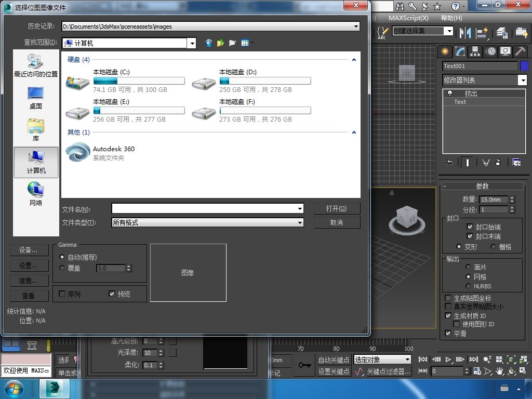Select the Pan View hand icon
Image resolution: width=532 pixels, height=399 pixels.
(x=499, y=371)
